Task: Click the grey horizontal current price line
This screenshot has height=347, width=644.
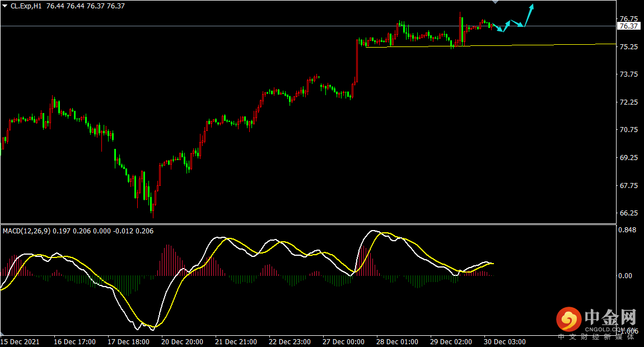Action: click(x=308, y=26)
